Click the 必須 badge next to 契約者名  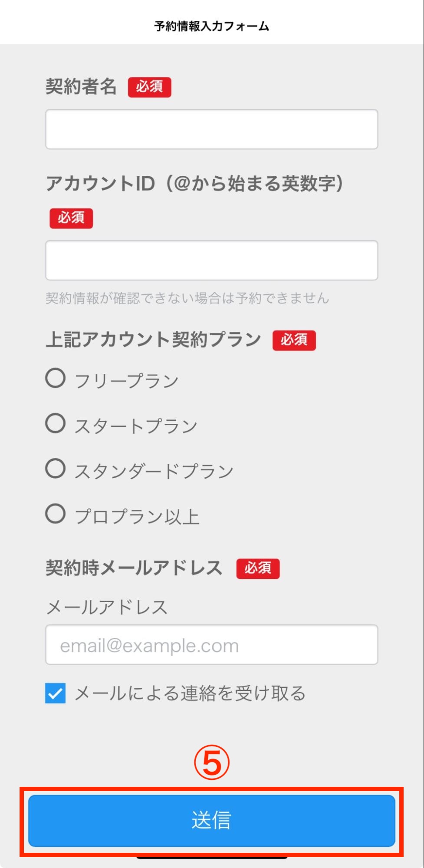coord(149,87)
